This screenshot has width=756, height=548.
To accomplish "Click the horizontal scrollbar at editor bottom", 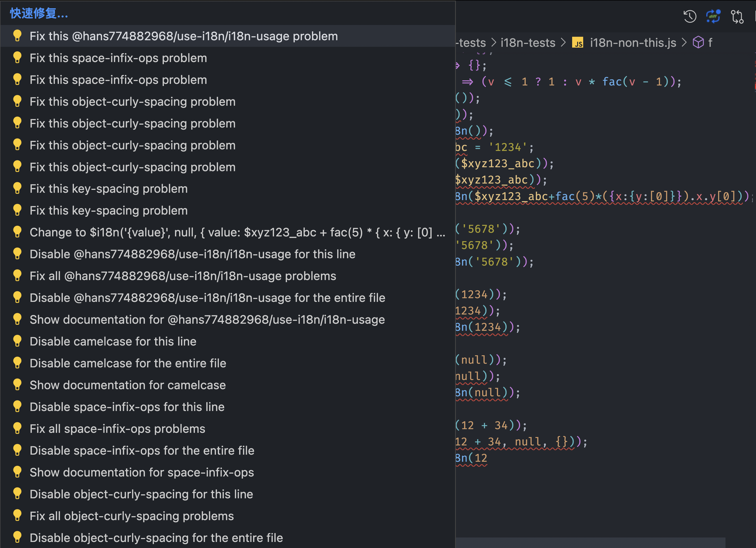I will [x=590, y=542].
